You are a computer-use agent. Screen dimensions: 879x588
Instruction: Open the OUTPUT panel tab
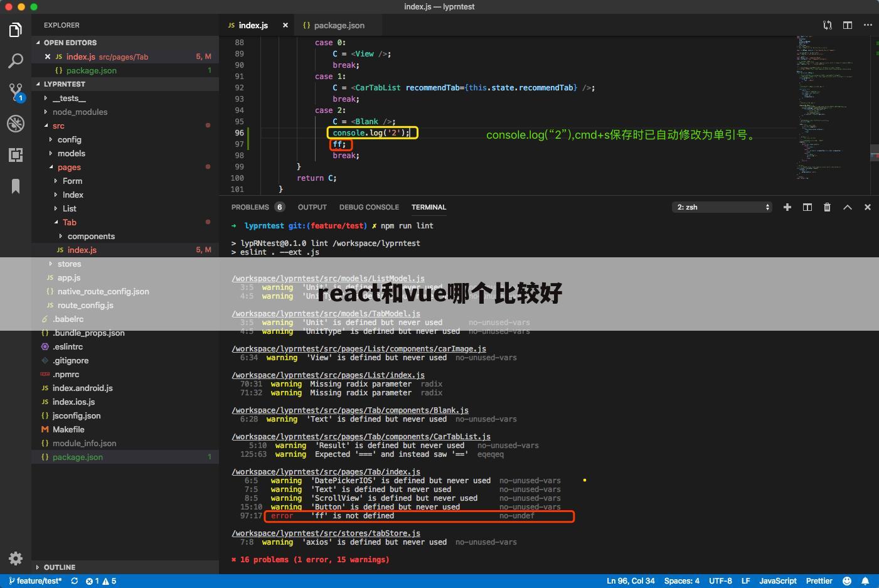pos(312,207)
